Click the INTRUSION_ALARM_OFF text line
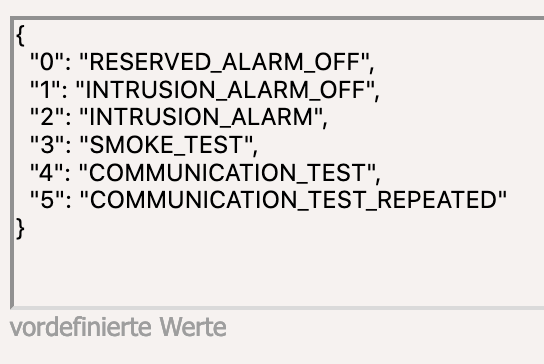 click(x=205, y=90)
